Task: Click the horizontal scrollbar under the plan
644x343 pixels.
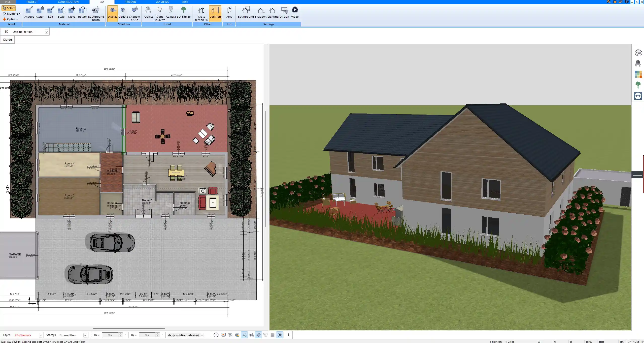Action: (129, 328)
